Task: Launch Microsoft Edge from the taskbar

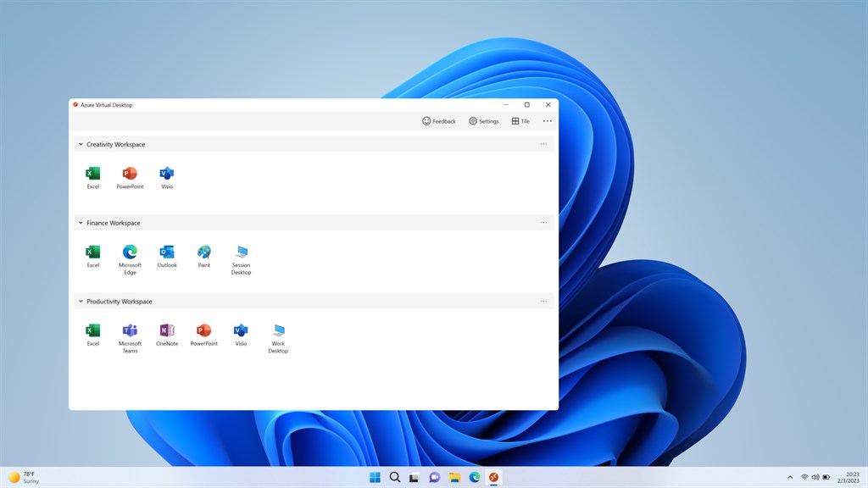Action: [x=475, y=477]
